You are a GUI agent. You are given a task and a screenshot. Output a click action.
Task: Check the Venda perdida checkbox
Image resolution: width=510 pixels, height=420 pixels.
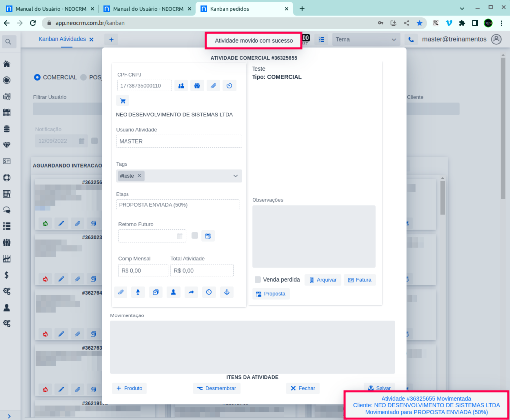click(x=257, y=280)
